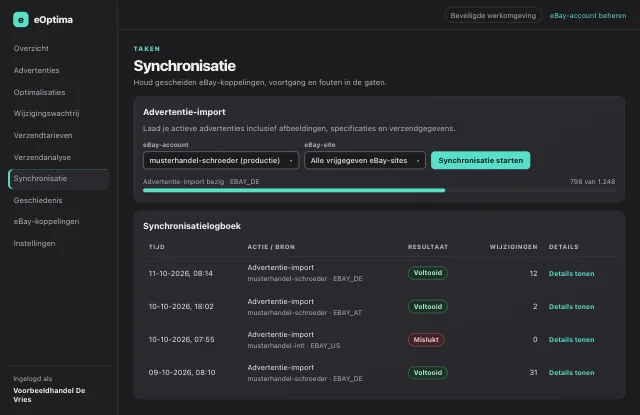
Task: Select the Synchronisatie sidebar item
Action: (59, 179)
